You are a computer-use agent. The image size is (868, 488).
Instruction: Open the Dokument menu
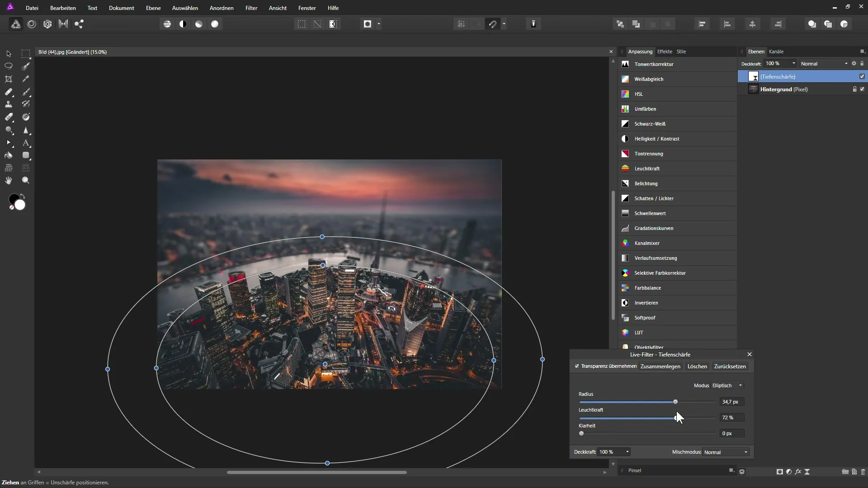[x=122, y=8]
